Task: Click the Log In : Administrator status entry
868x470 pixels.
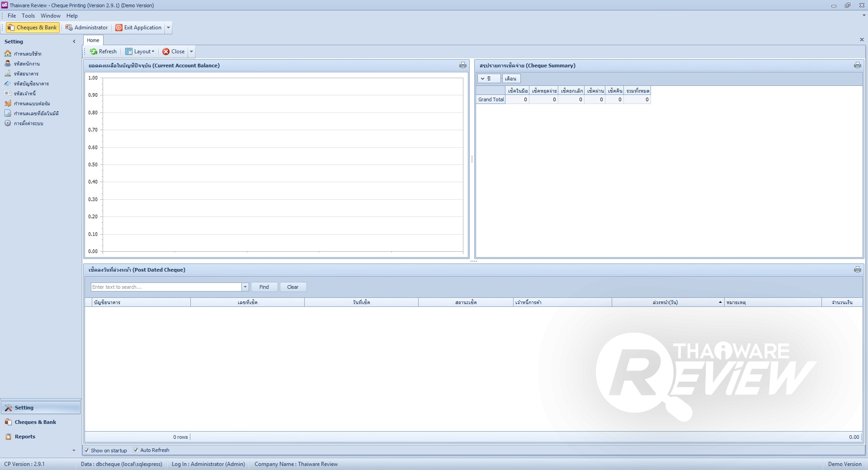Action: pyautogui.click(x=208, y=464)
